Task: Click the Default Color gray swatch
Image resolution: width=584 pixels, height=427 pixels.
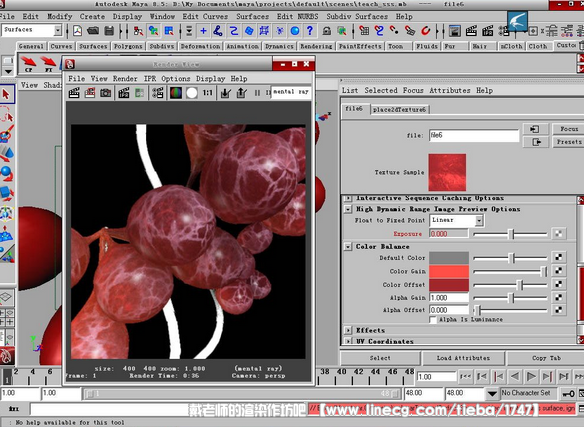Action: (449, 257)
